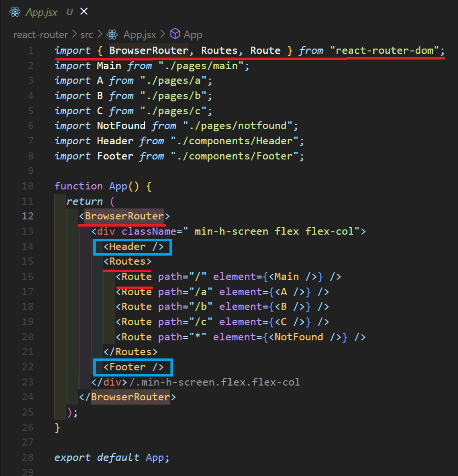The image size is (458, 476).
Task: Click line number 28 in the gutter
Action: (28, 457)
